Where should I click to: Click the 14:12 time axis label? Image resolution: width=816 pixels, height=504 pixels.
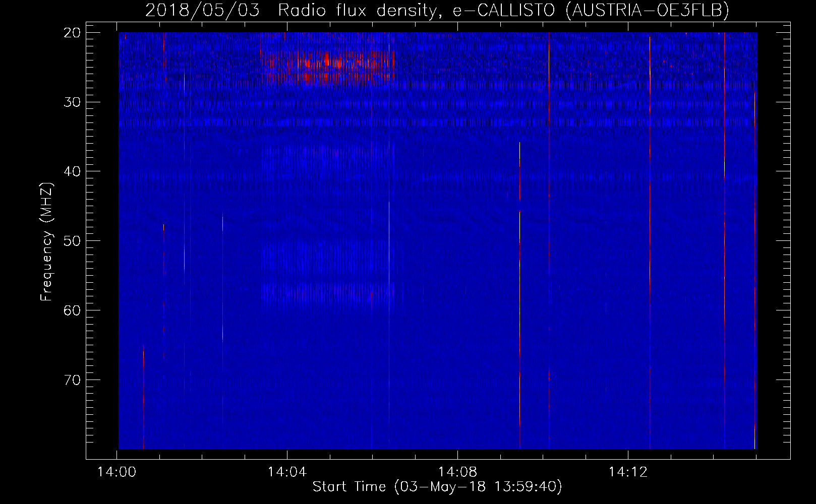(628, 472)
